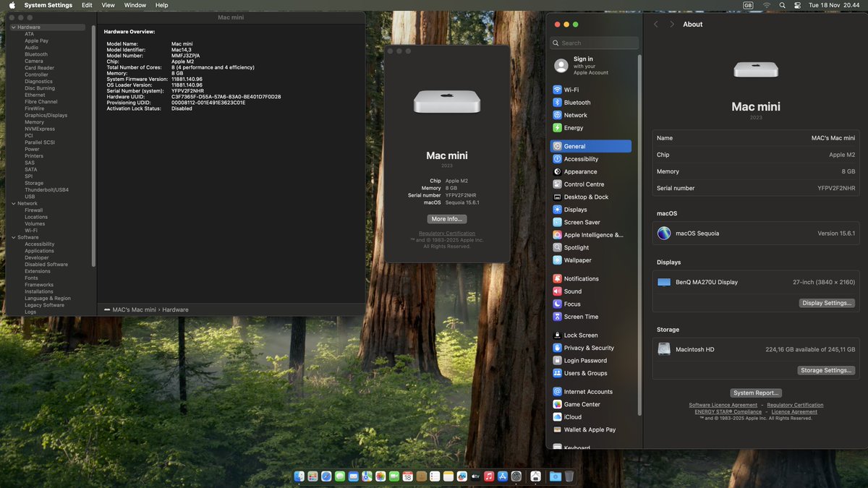Select General in System Settings sidebar
Image resolution: width=868 pixels, height=488 pixels.
[x=591, y=146]
